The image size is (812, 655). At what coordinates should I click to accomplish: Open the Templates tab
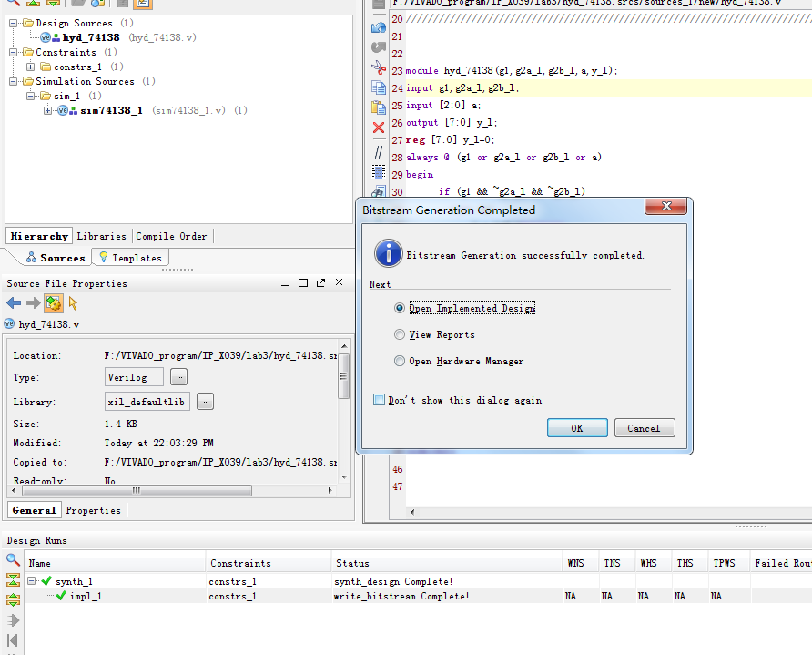(x=130, y=258)
